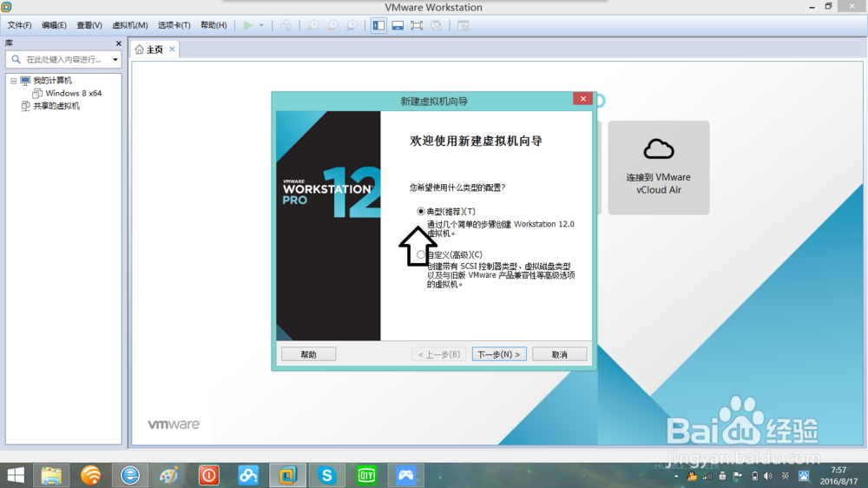The width and height of the screenshot is (868, 488).
Task: Open the power options dropdown arrow
Action: point(261,25)
